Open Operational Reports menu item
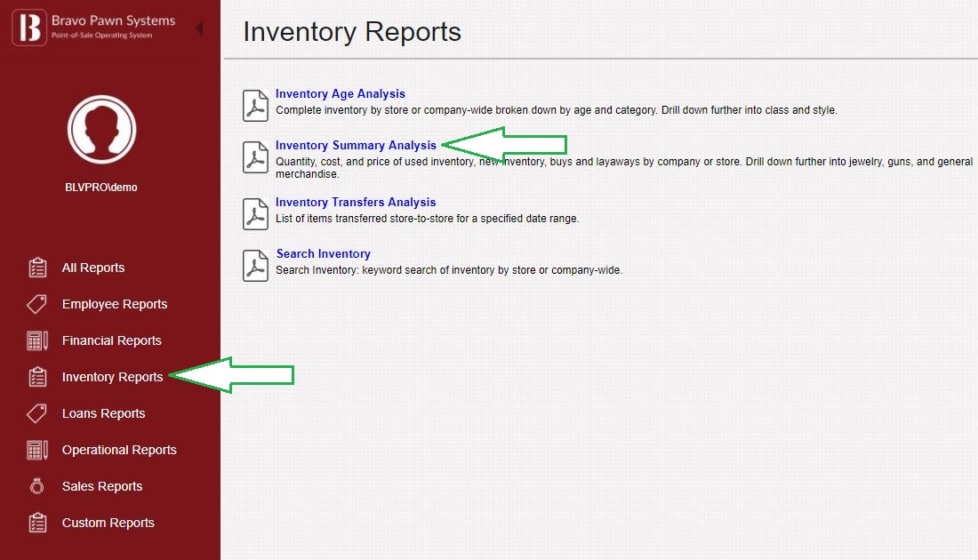This screenshot has height=560, width=978. tap(119, 450)
